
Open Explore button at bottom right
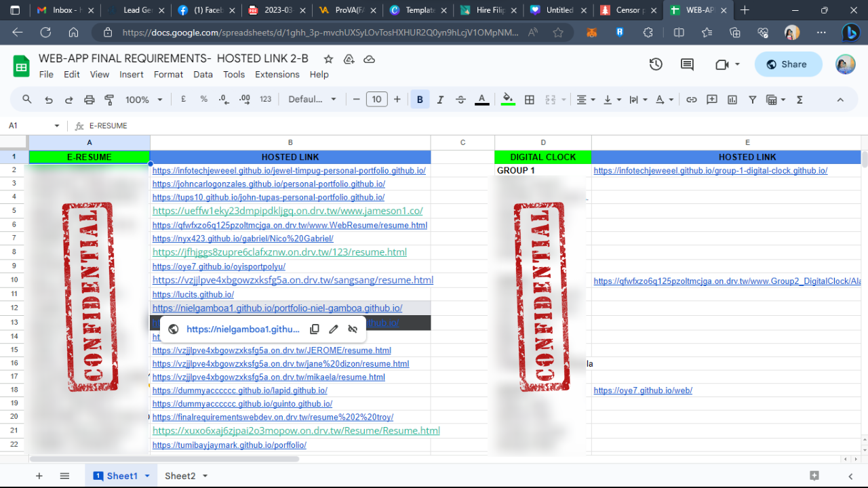814,476
